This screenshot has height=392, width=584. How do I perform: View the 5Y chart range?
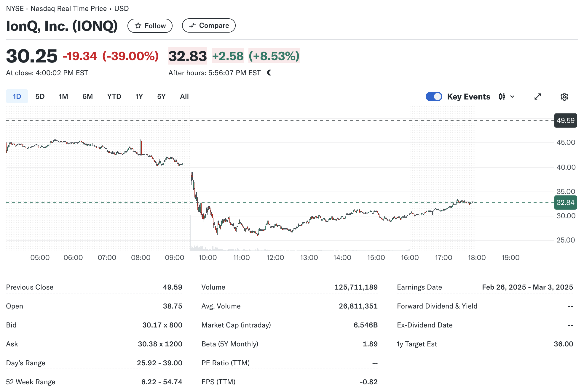(161, 97)
